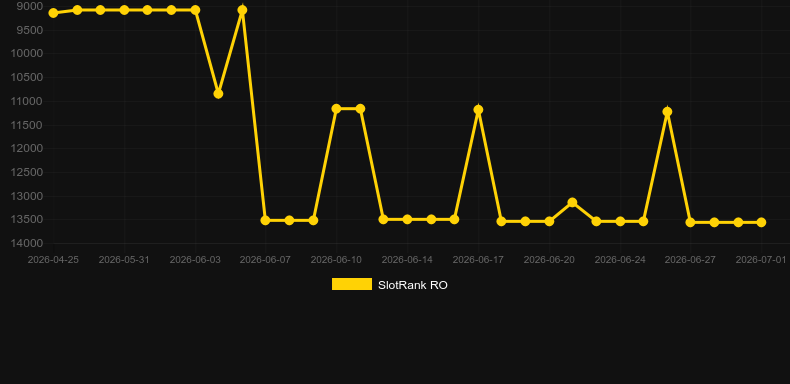Select the data point for 2026-06-14
Viewport: 790px width, 384px height.
pyautogui.click(x=408, y=219)
